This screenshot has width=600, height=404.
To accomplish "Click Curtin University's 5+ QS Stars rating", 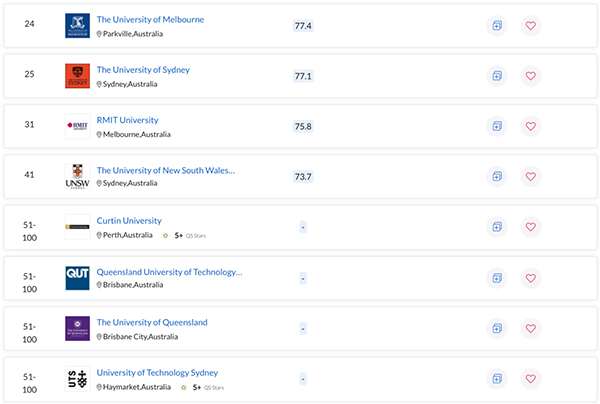I will click(184, 235).
